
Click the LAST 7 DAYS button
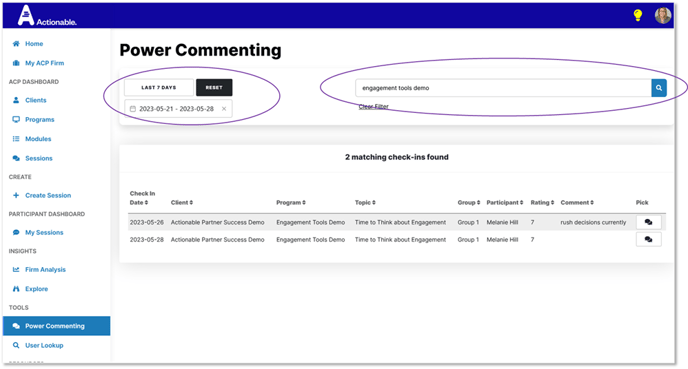coord(159,87)
